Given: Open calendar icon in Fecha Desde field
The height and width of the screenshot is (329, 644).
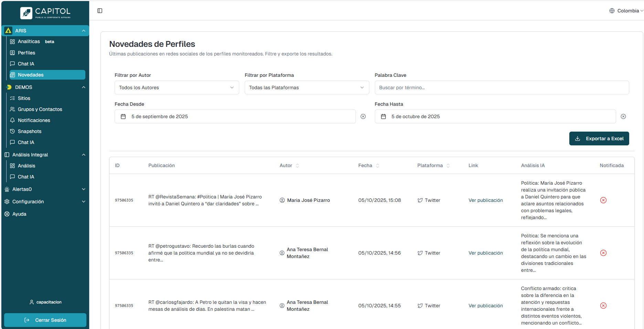Looking at the screenshot, I should (x=123, y=116).
